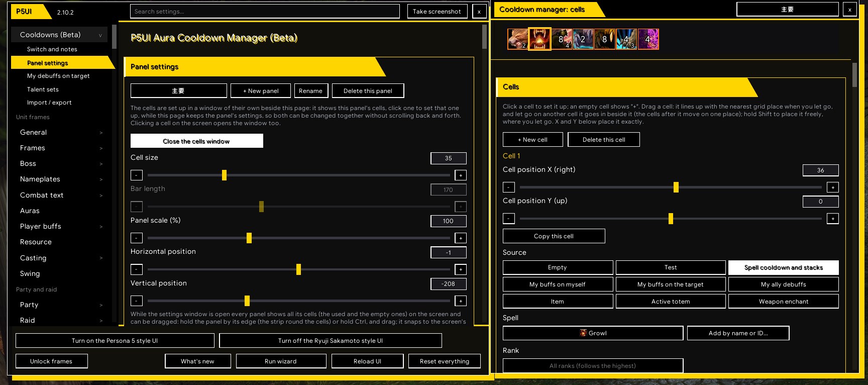Expand the General sidebar category
The height and width of the screenshot is (385, 868).
click(x=59, y=132)
